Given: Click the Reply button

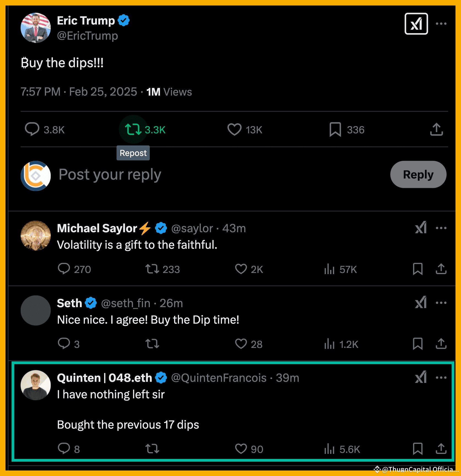Looking at the screenshot, I should point(418,174).
